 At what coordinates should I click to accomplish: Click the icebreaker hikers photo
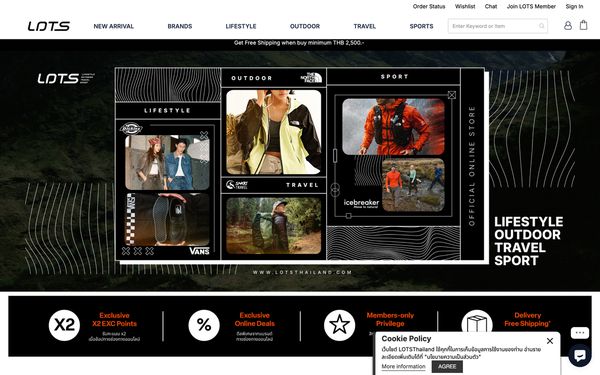413,185
